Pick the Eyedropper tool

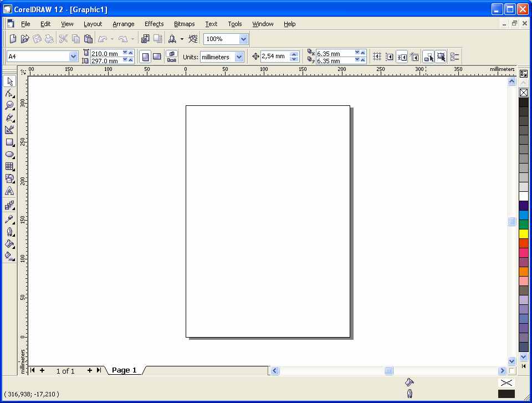[x=9, y=219]
